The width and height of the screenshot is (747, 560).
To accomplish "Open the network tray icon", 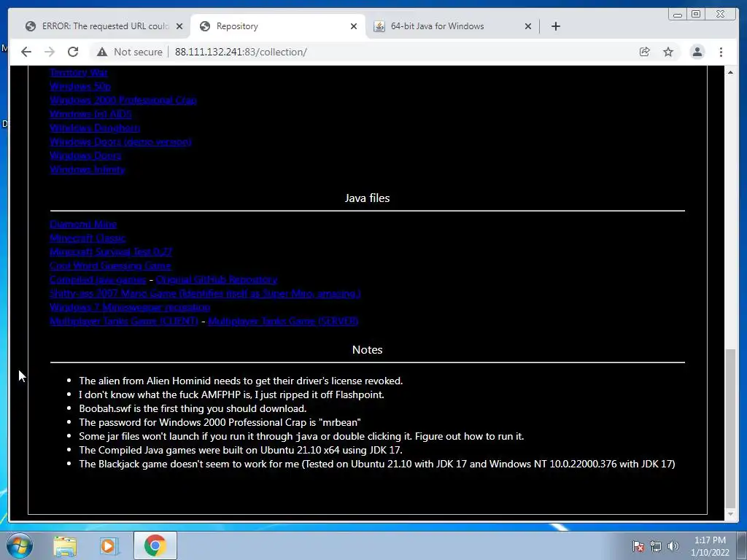I will 656,546.
